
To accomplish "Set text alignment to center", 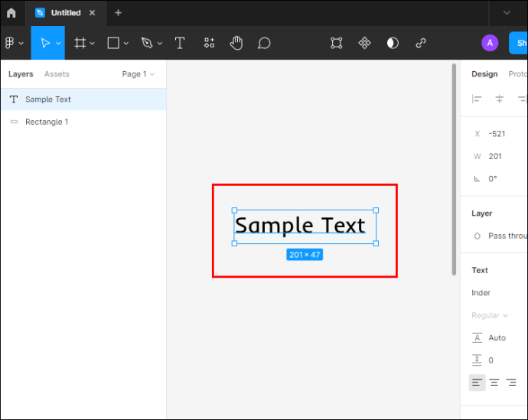I will tap(494, 383).
